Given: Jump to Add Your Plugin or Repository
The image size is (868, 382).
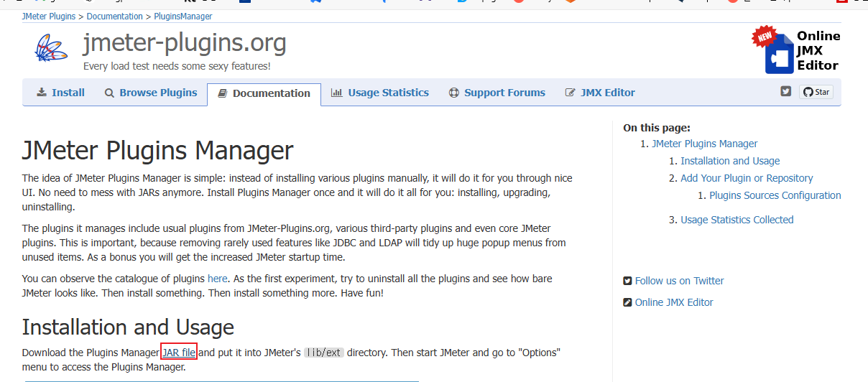Looking at the screenshot, I should pos(747,178).
